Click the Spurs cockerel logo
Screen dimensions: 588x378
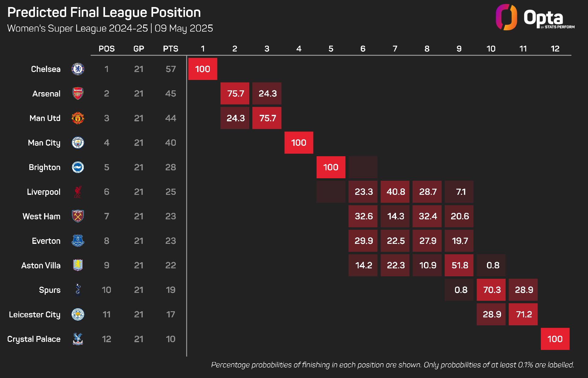tap(78, 290)
